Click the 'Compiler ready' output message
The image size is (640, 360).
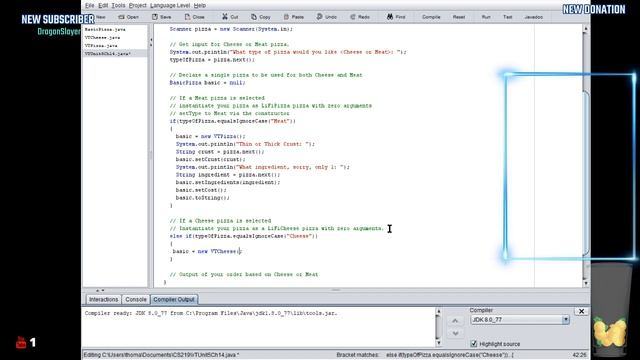211,313
